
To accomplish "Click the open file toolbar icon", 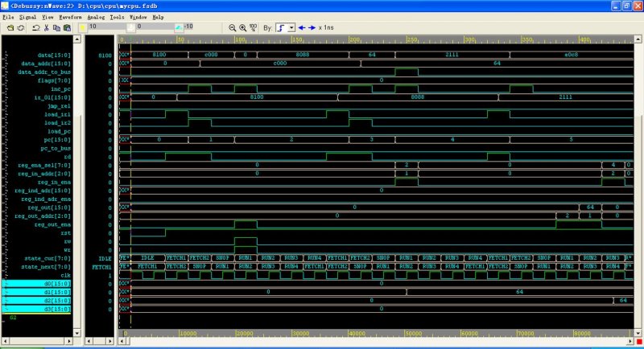I will 10,28.
